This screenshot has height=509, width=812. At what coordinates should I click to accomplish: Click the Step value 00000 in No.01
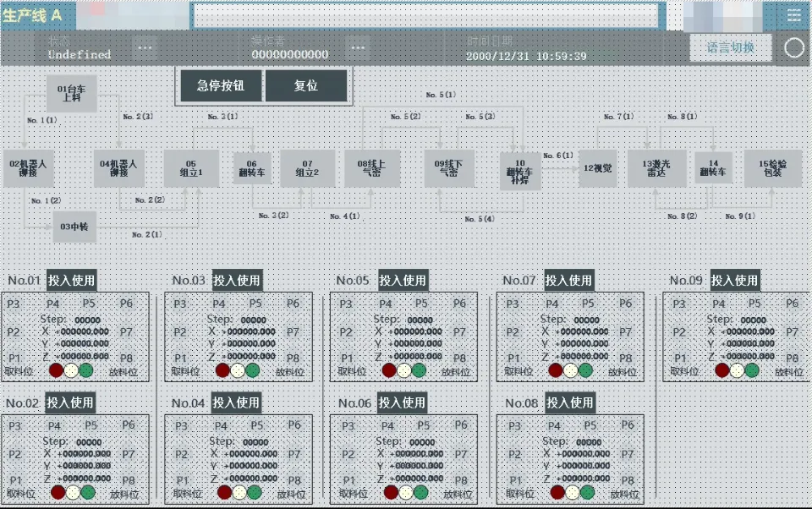[x=87, y=320]
